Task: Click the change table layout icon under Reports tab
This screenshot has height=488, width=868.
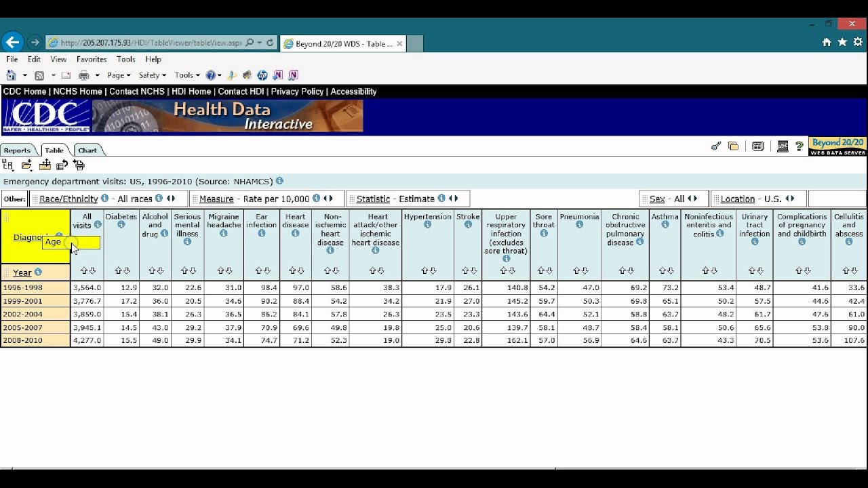Action: (8, 165)
